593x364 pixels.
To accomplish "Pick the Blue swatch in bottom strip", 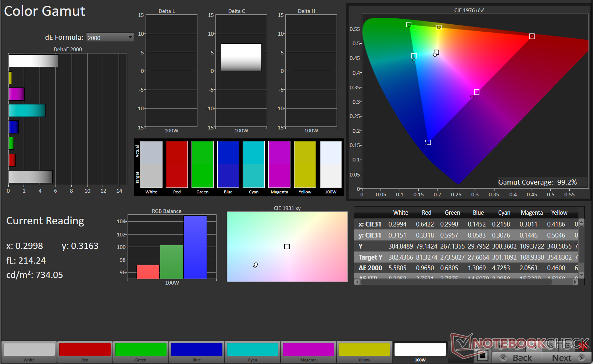I will (x=197, y=350).
